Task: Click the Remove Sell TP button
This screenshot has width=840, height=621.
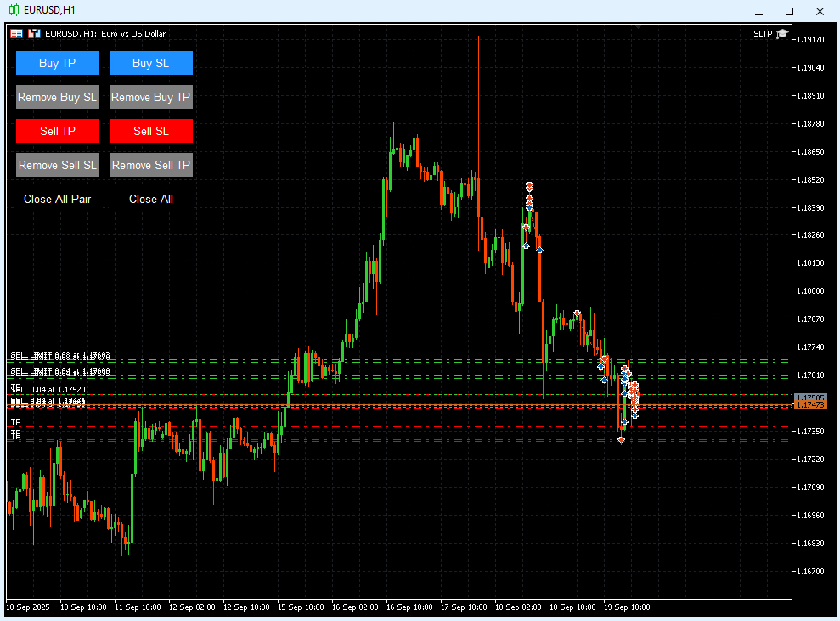Action: [151, 165]
